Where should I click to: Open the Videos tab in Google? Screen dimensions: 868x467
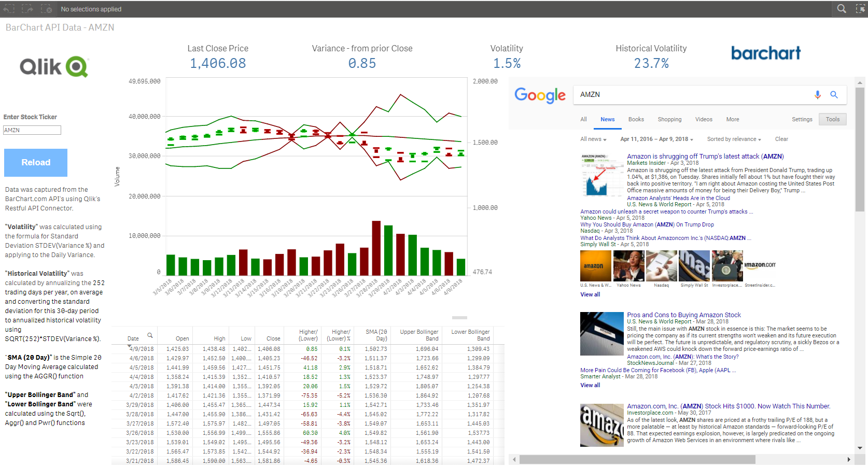pyautogui.click(x=704, y=119)
